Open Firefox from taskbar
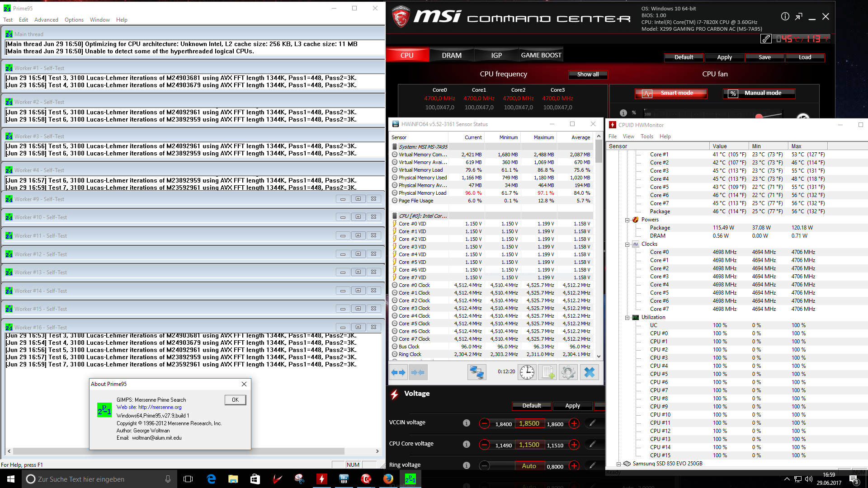The height and width of the screenshot is (488, 868). [388, 479]
